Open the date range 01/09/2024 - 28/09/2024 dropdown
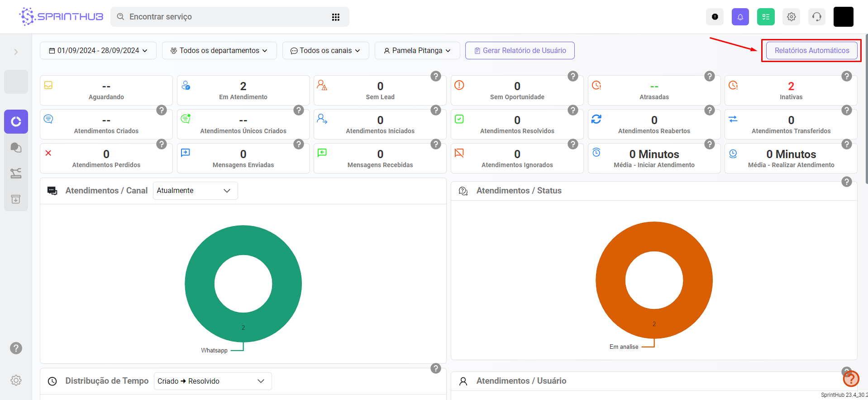This screenshot has width=868, height=400. coord(98,51)
